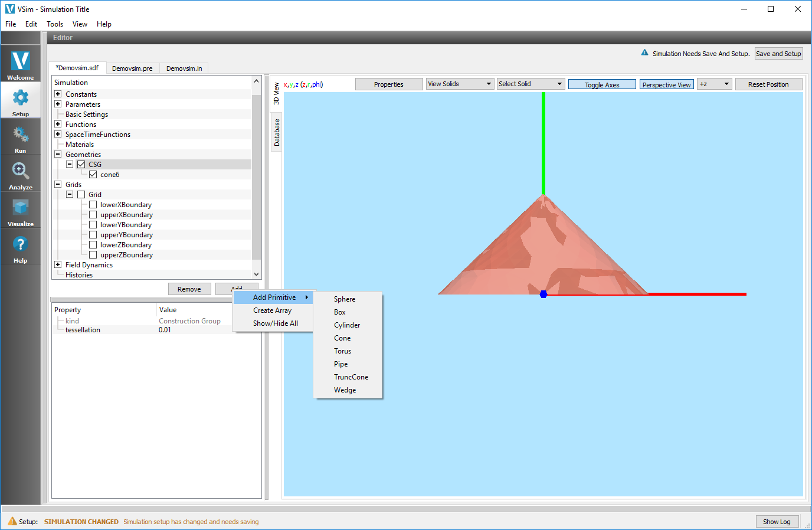Open the View Solids dropdown
812x530 pixels.
(x=460, y=84)
